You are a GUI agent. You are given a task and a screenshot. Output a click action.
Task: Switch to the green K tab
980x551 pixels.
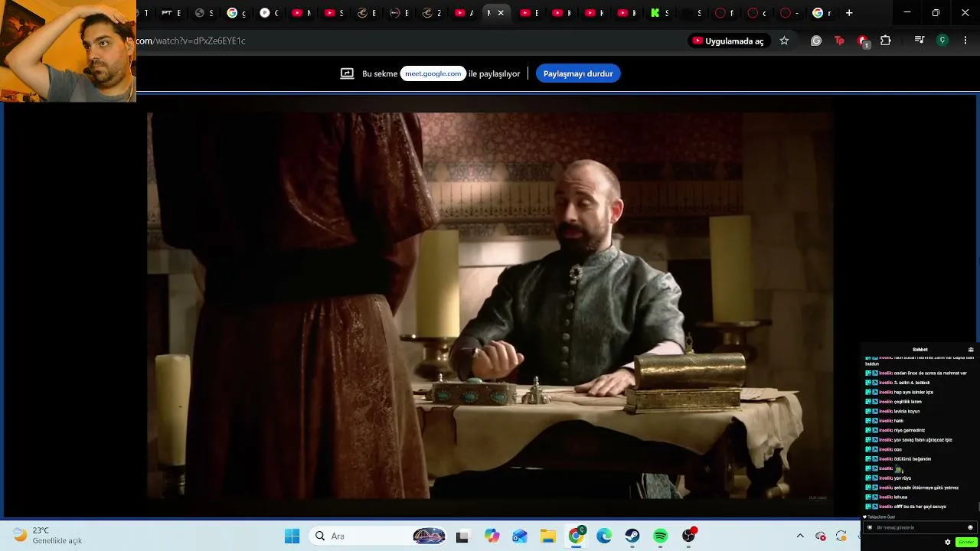click(x=660, y=13)
